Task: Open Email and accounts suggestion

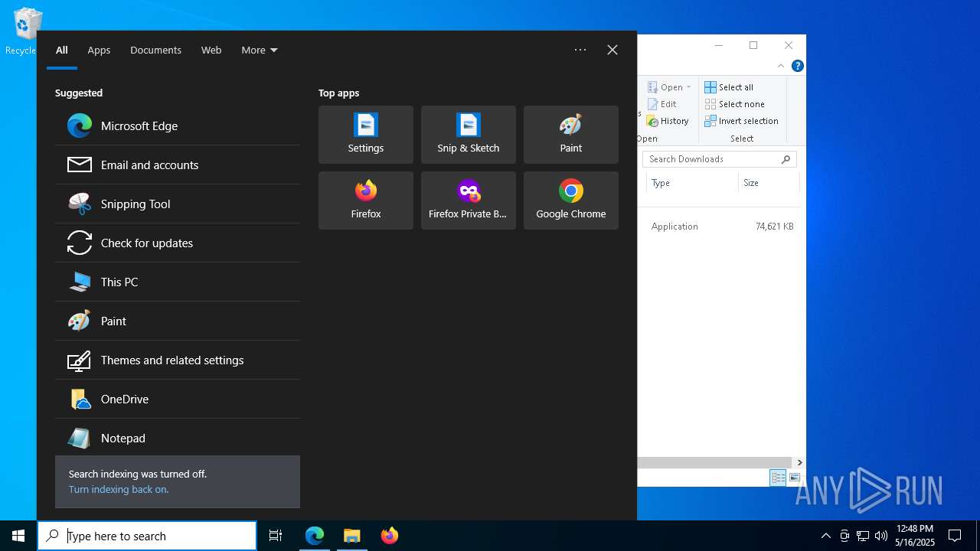Action: 178,165
